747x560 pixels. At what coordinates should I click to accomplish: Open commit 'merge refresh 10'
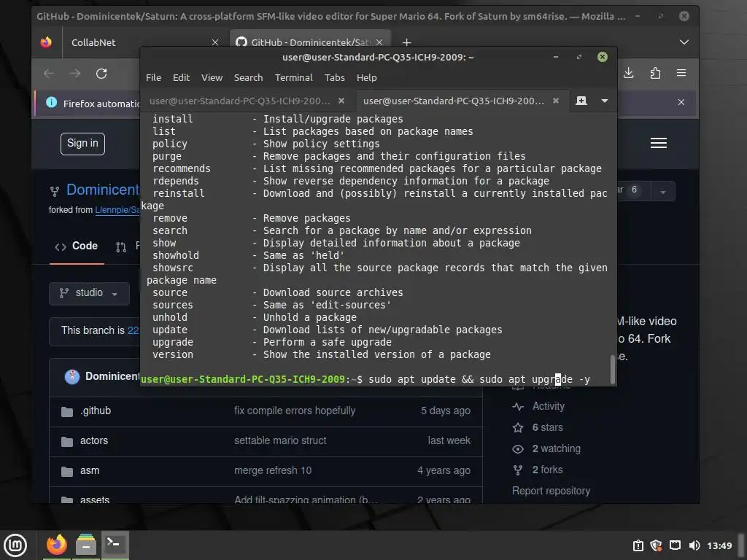273,470
